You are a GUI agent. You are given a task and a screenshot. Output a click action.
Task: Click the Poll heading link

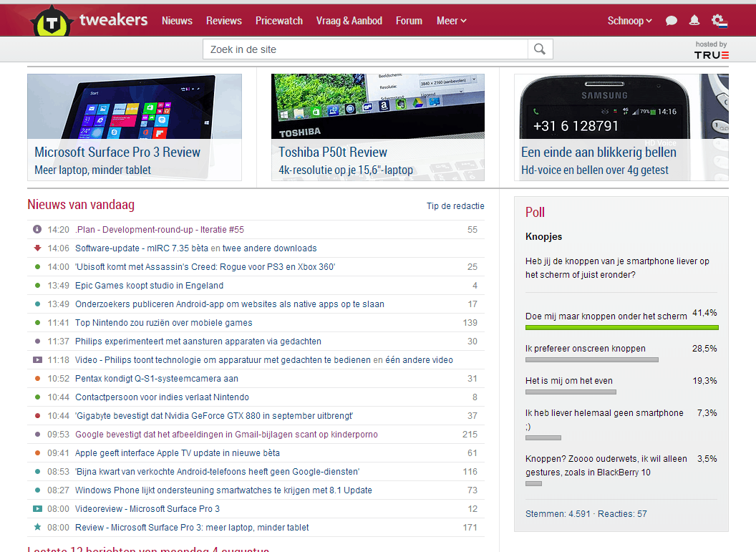535,212
